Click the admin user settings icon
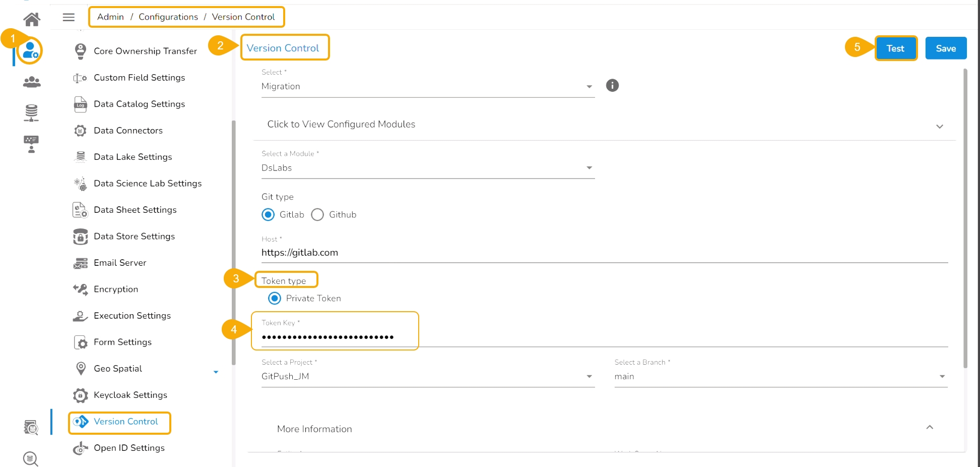 coord(30,50)
